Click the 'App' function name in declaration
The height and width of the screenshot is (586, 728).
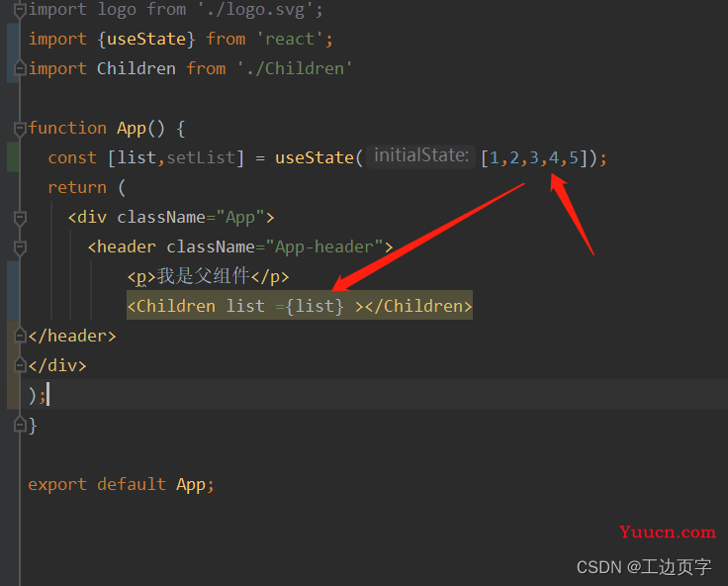131,129
